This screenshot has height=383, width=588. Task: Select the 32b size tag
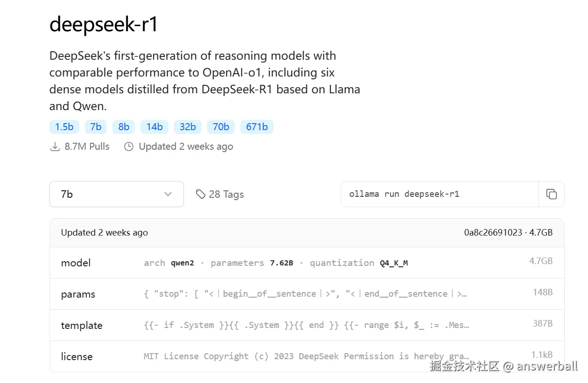[188, 127]
